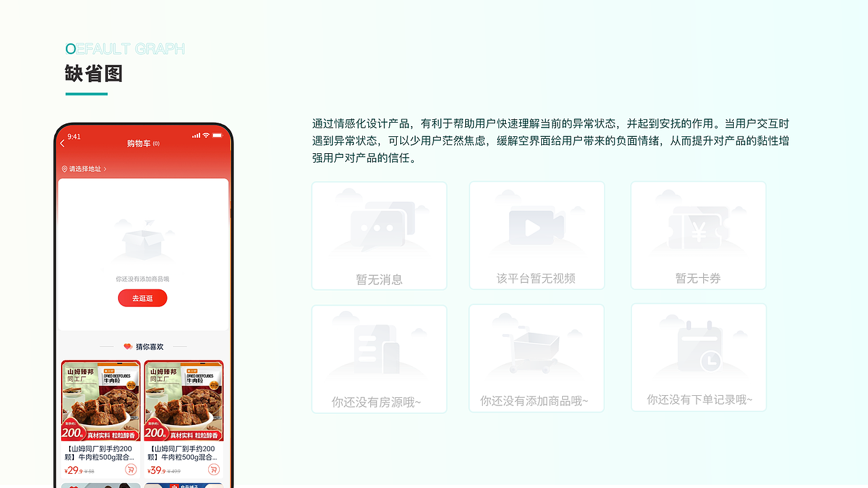Tap the back arrow in the 购物车 header
Screen dimensions: 868x488
pyautogui.click(x=62, y=143)
